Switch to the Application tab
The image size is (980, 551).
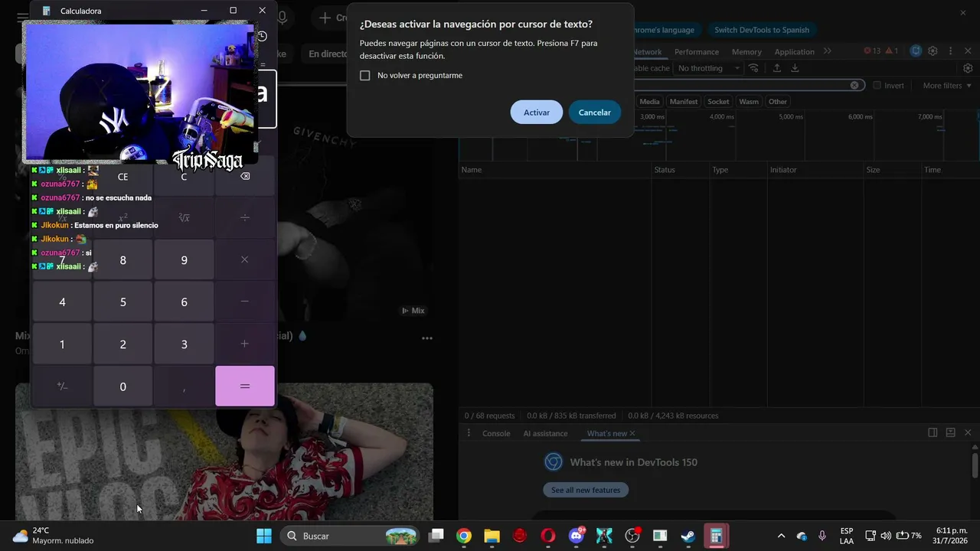(x=794, y=52)
